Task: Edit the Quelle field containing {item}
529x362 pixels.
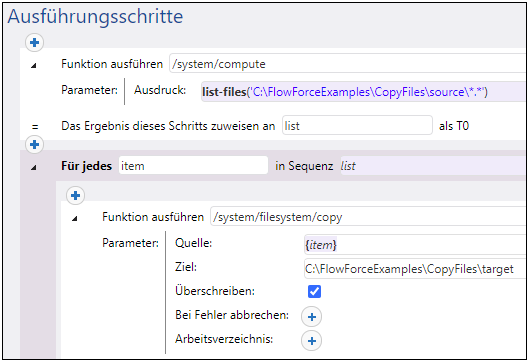Action: [x=415, y=245]
